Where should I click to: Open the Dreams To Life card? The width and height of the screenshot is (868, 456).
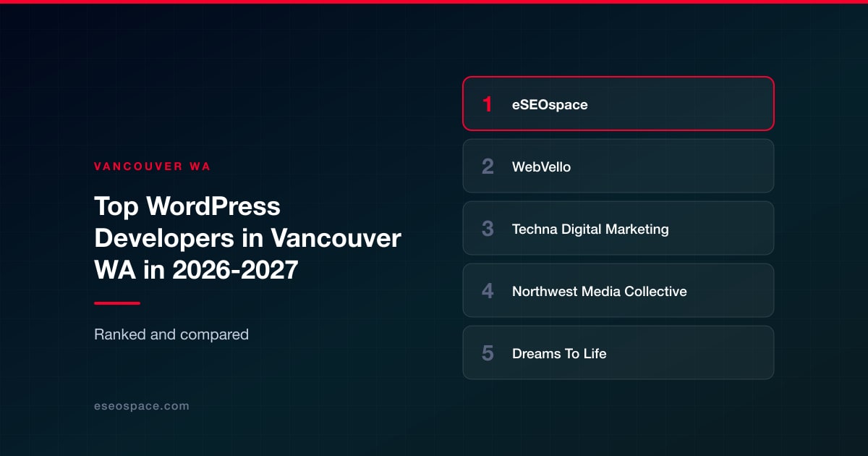[618, 352]
